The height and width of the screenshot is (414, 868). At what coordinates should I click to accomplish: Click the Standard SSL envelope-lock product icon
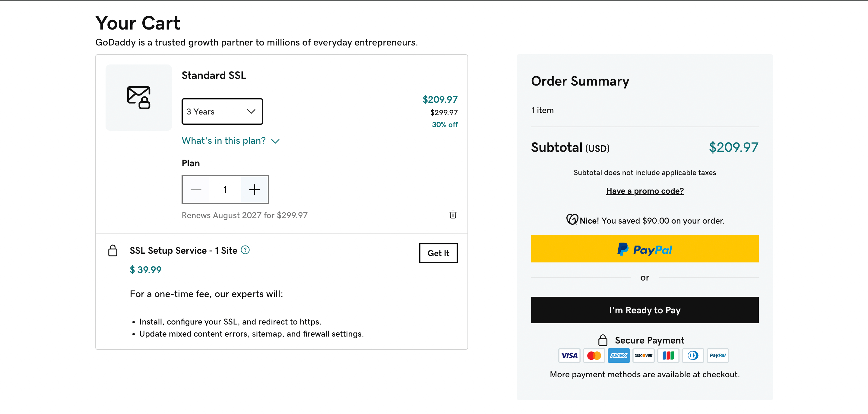pos(138,98)
